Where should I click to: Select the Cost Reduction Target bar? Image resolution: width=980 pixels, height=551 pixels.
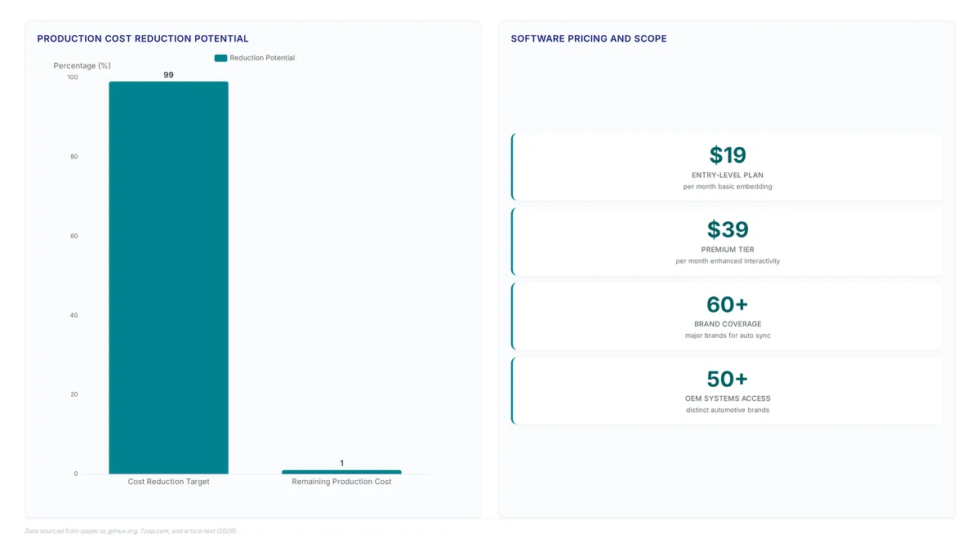click(x=168, y=278)
